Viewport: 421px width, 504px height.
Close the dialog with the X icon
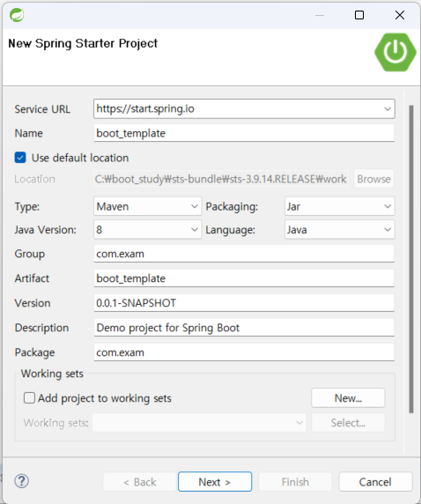(x=400, y=15)
